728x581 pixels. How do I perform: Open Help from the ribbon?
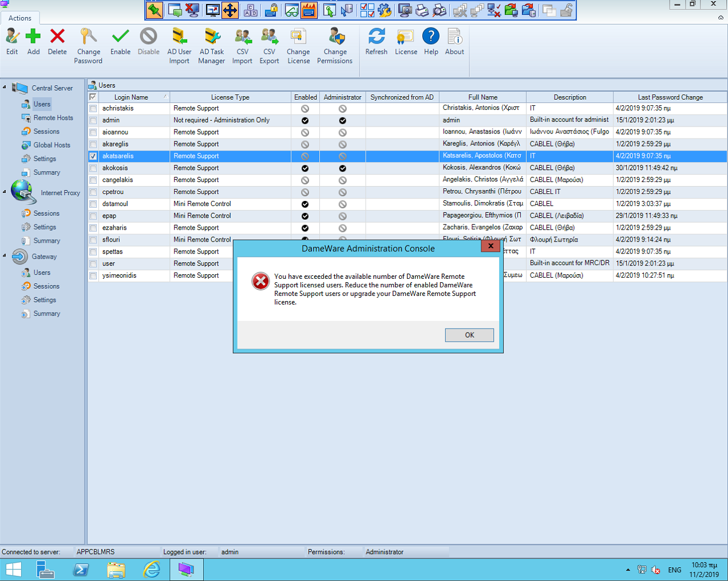[x=431, y=42]
